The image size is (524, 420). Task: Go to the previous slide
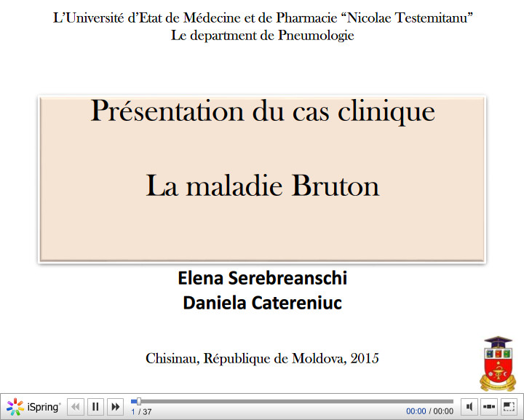(x=76, y=407)
